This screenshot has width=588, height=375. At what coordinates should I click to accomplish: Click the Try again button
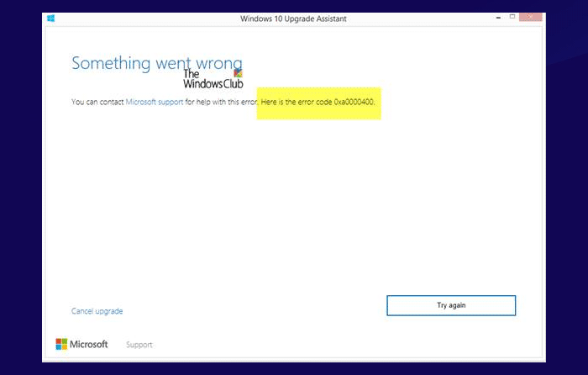(451, 305)
